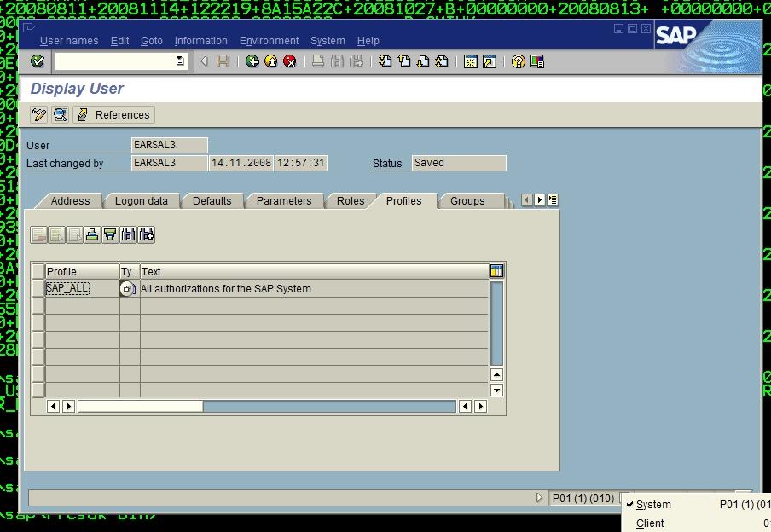The height and width of the screenshot is (532, 771).
Task: Click the Find Next icon above profile table
Action: 147,234
